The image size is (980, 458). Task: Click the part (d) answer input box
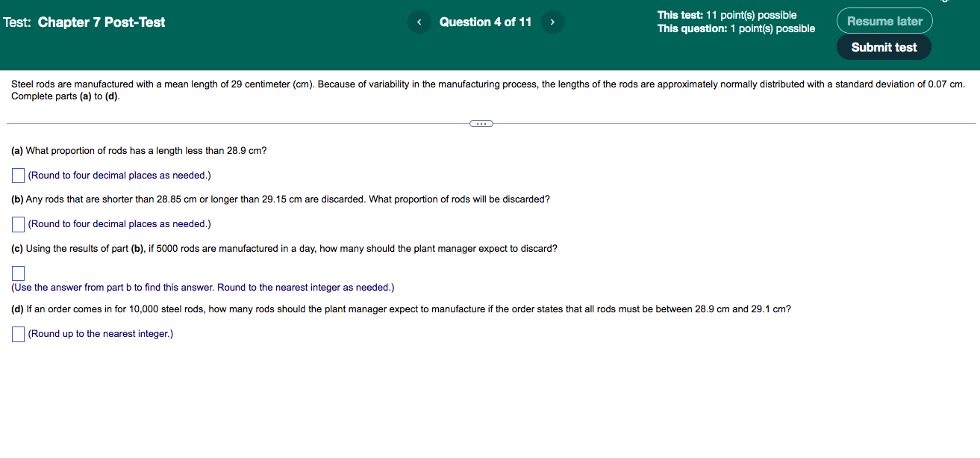tap(18, 333)
